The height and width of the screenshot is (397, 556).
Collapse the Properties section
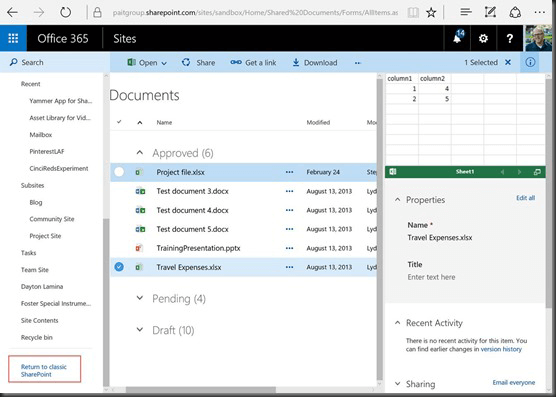tap(397, 200)
